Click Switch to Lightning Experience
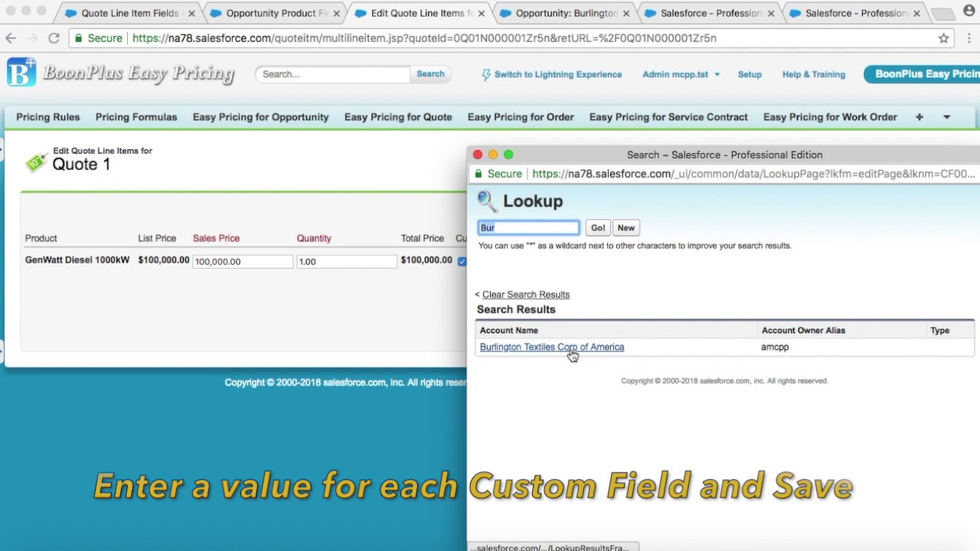This screenshot has height=551, width=980. click(550, 74)
